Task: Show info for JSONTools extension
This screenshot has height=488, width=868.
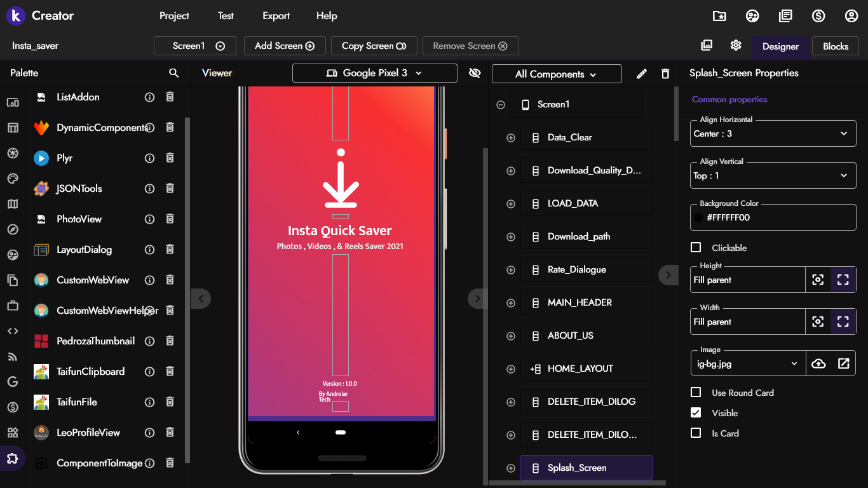Action: [150, 189]
